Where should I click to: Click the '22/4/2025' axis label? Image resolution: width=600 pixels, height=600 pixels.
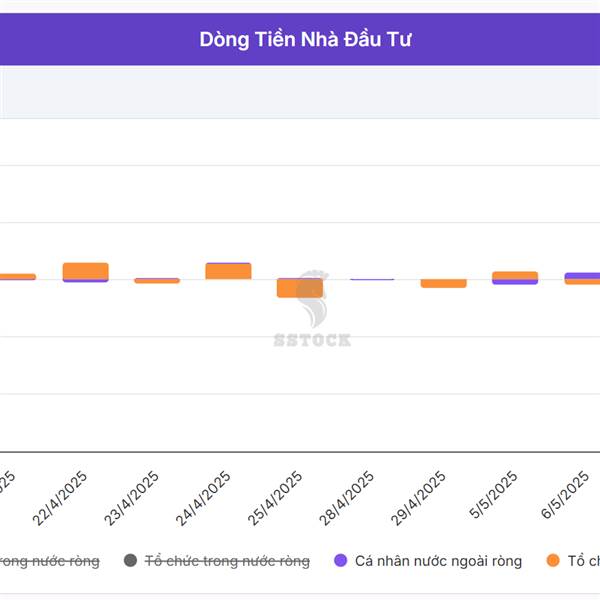pos(60,499)
